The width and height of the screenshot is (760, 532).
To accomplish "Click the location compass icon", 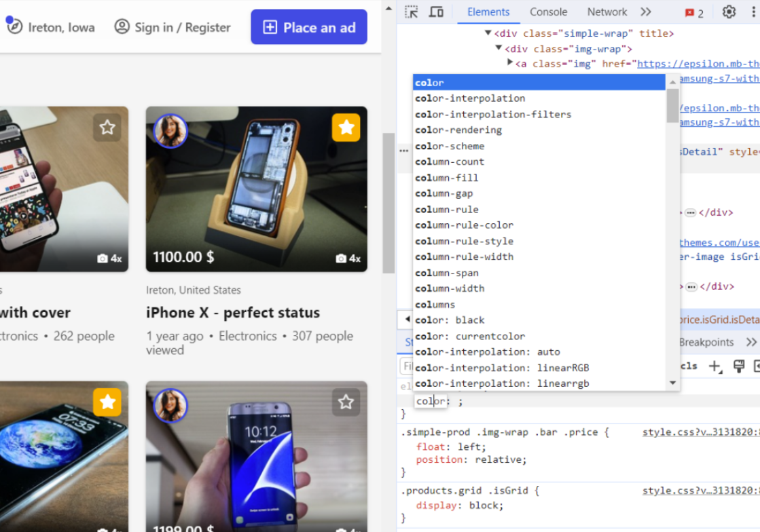I will pyautogui.click(x=14, y=26).
